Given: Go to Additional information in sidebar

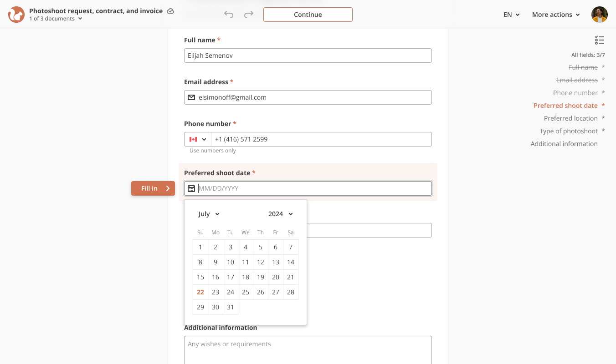Looking at the screenshot, I should click(x=564, y=144).
